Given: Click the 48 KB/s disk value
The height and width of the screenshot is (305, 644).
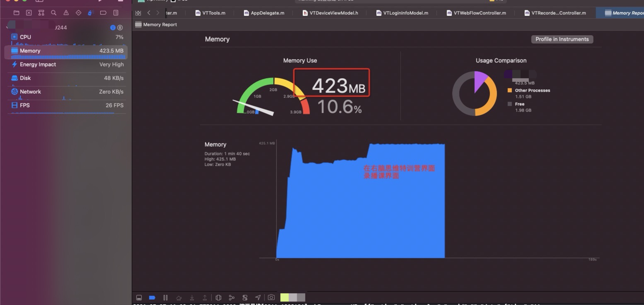Looking at the screenshot, I should [x=114, y=78].
